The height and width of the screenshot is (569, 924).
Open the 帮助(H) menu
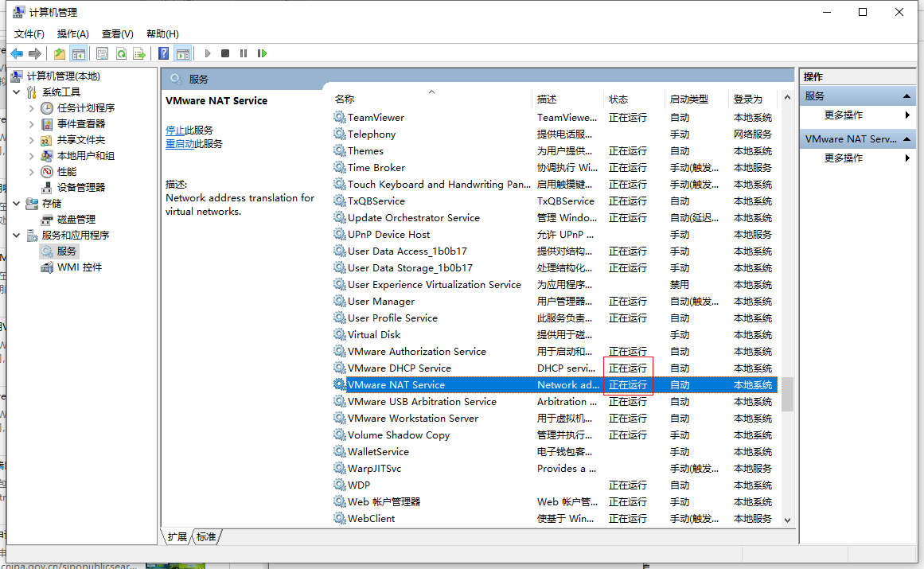point(162,34)
